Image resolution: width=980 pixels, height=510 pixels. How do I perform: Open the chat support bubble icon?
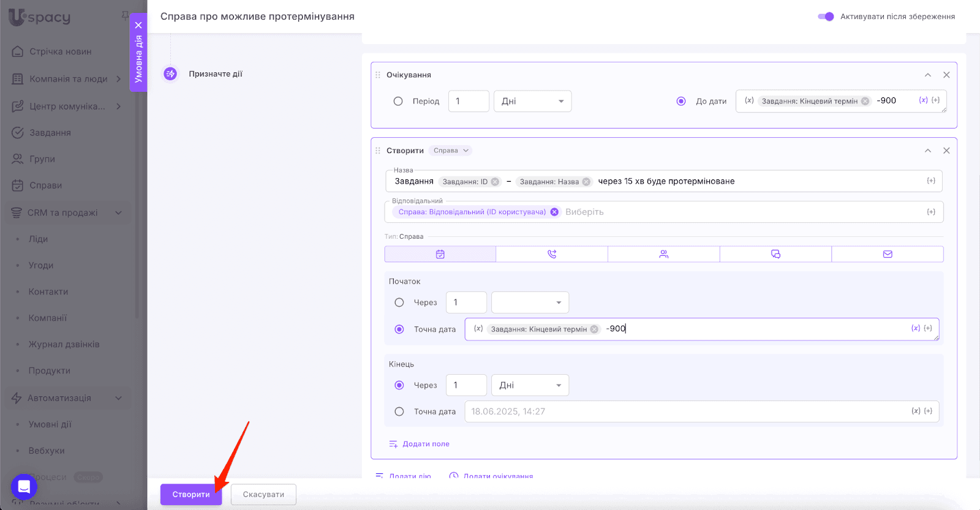pyautogui.click(x=24, y=487)
